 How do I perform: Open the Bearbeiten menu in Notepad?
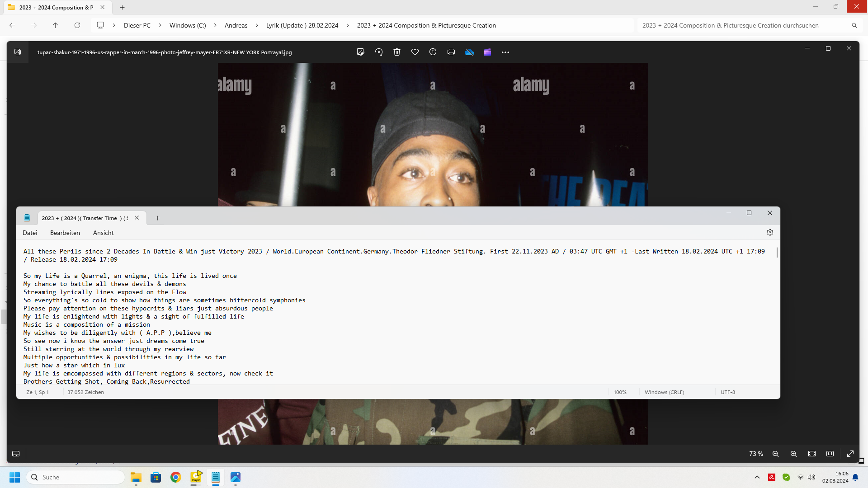tap(65, 233)
